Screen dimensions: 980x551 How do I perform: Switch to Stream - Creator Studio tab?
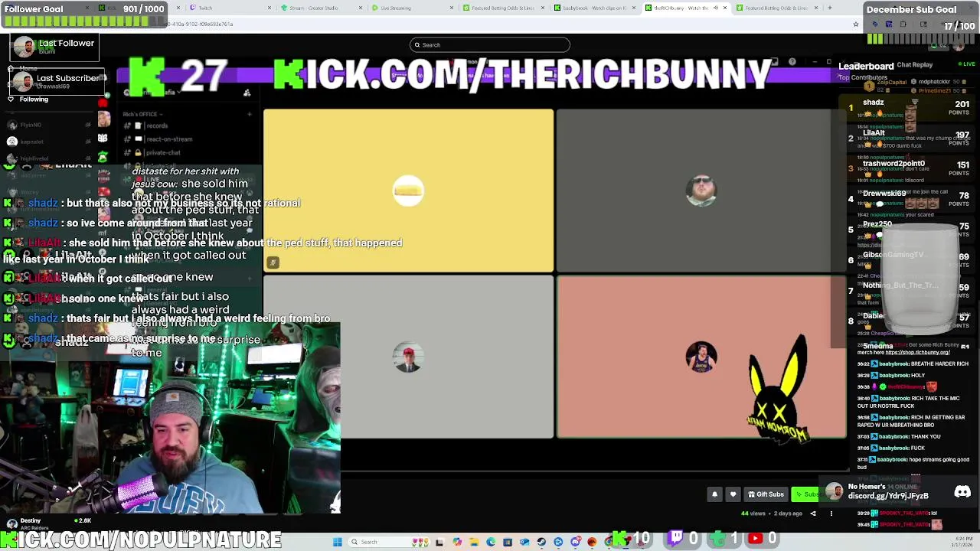[x=319, y=8]
